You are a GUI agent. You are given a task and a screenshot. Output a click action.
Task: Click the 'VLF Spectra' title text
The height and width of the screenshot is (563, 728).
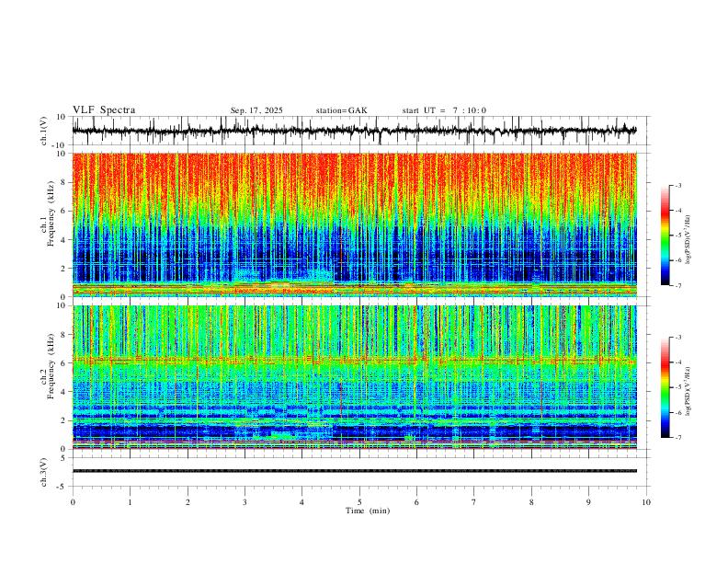pos(104,110)
